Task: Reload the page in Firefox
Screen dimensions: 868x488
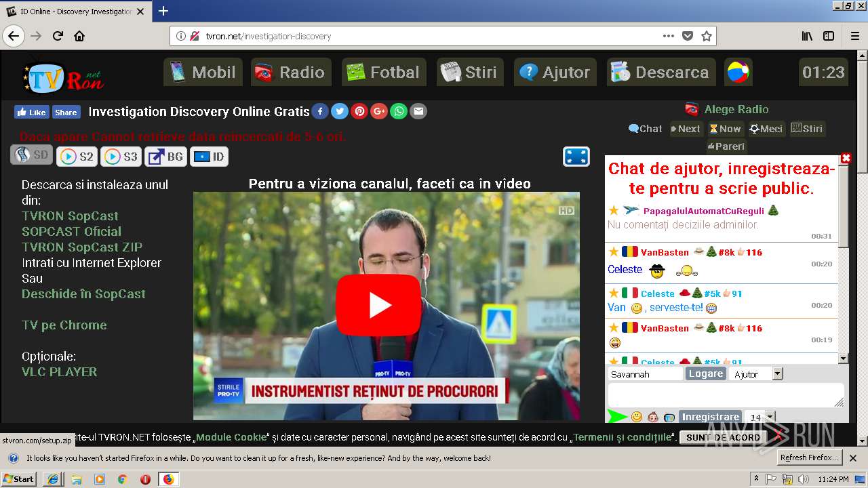Action: (58, 36)
